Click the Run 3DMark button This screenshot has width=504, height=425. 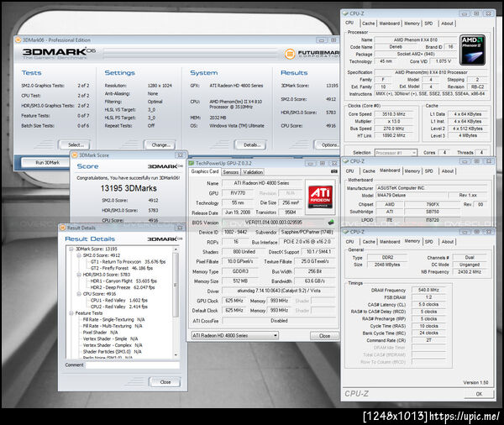click(46, 162)
